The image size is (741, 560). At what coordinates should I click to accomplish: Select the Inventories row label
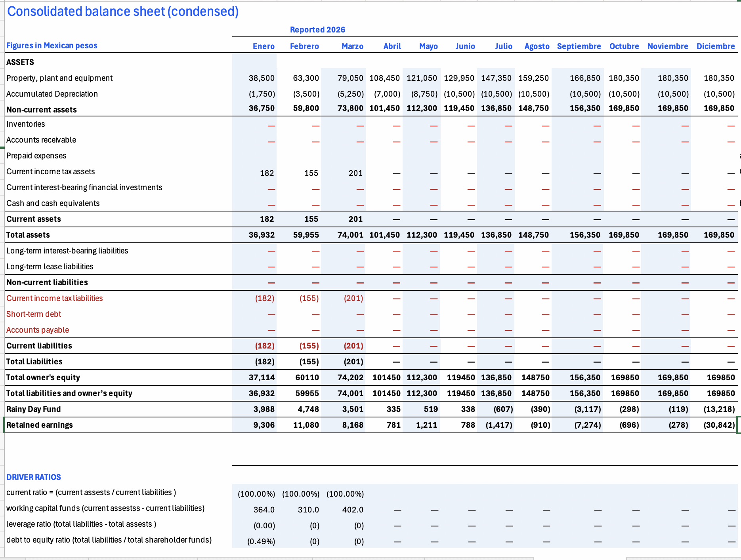click(x=26, y=124)
